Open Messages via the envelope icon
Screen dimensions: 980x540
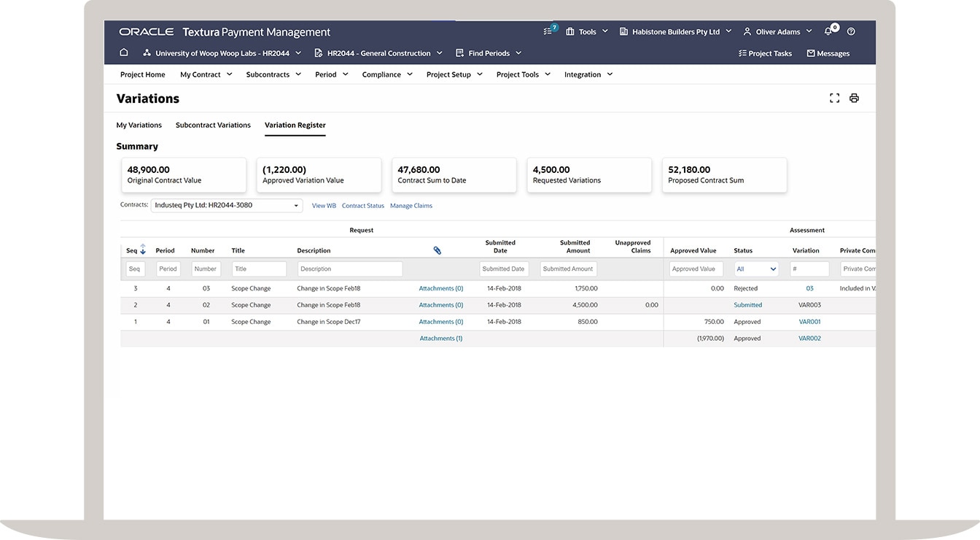click(x=809, y=53)
